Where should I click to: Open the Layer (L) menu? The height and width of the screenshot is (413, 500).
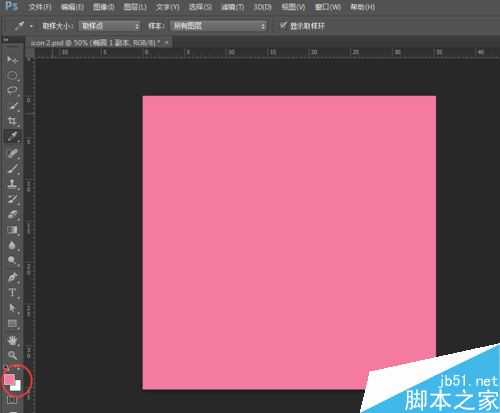tap(135, 7)
